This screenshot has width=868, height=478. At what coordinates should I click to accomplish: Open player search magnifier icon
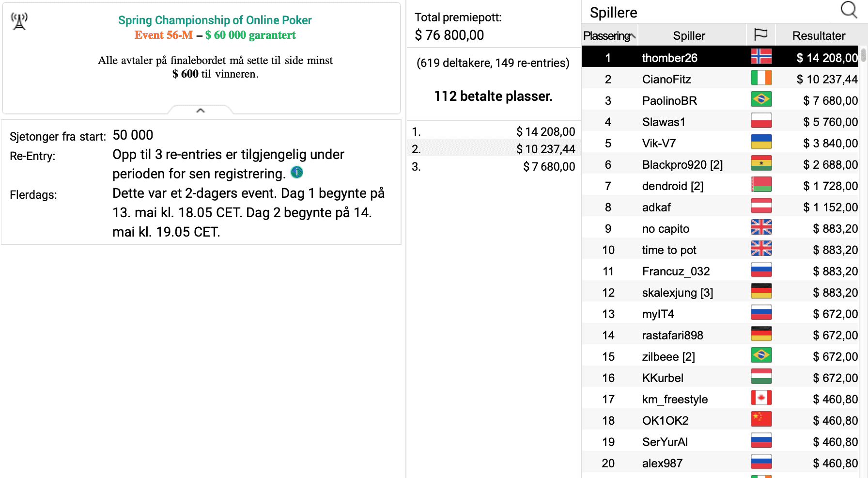849,9
